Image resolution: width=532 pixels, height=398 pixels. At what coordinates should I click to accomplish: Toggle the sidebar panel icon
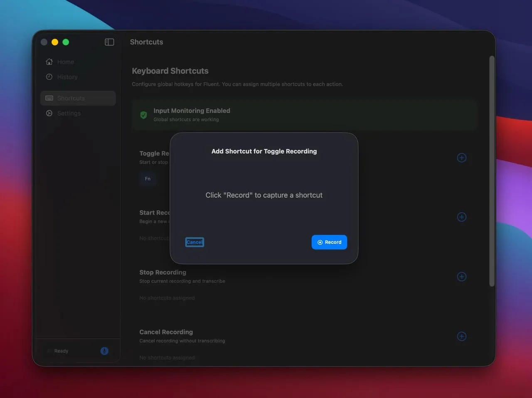click(x=109, y=42)
